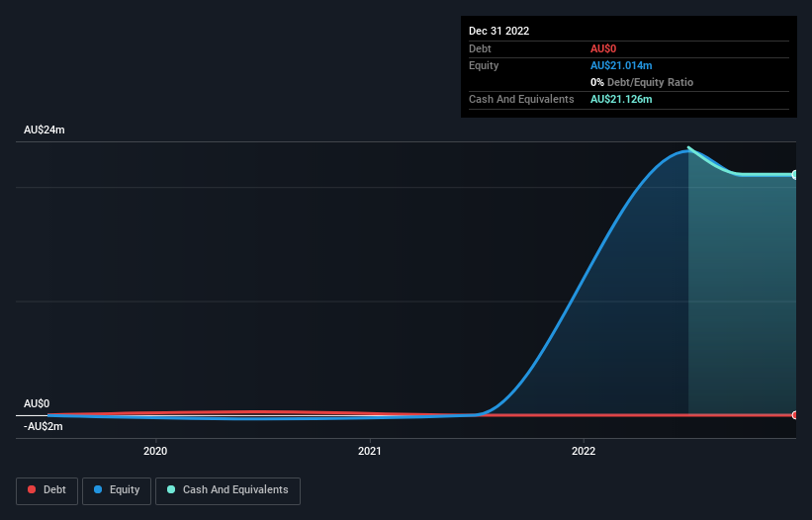Click the AU$24m y-axis label
The image size is (812, 520).
pos(45,130)
